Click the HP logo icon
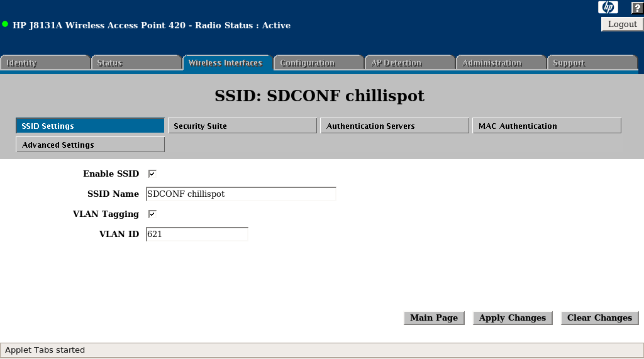The width and height of the screenshot is (644, 359). [x=608, y=8]
